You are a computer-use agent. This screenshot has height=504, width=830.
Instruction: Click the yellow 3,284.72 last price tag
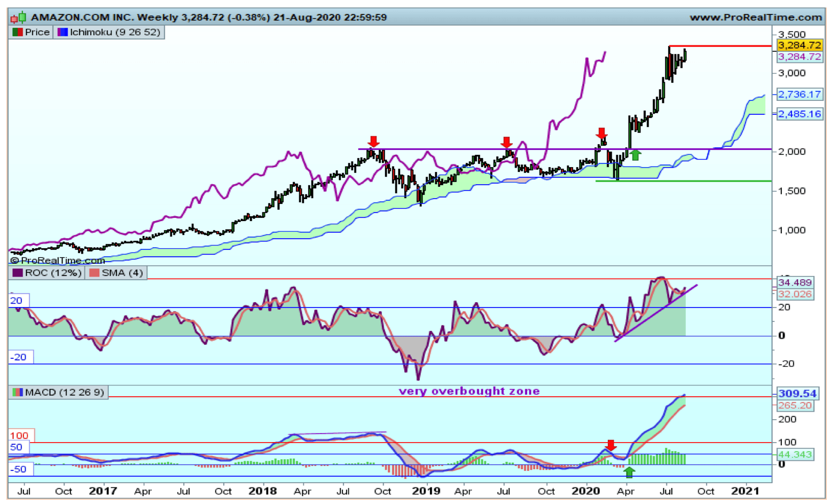point(800,45)
